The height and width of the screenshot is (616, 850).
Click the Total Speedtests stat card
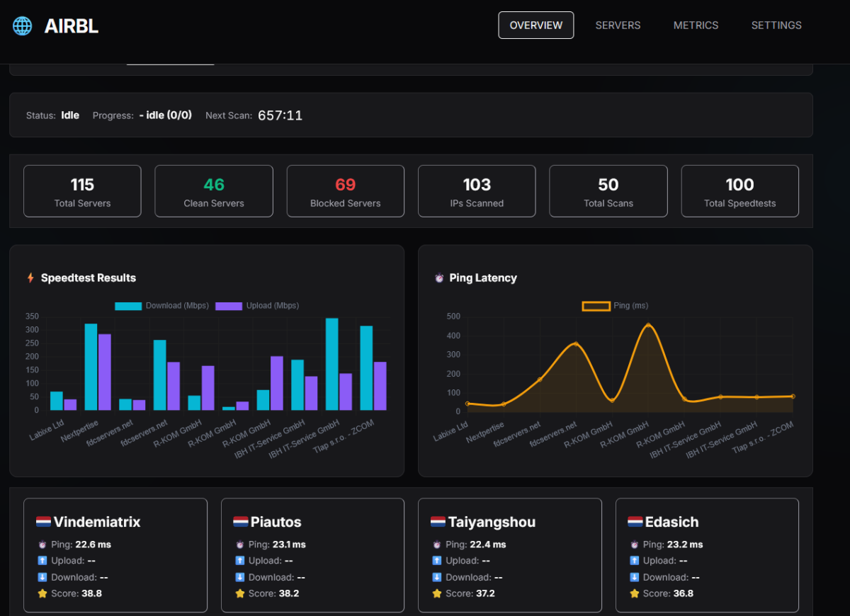[x=739, y=191]
